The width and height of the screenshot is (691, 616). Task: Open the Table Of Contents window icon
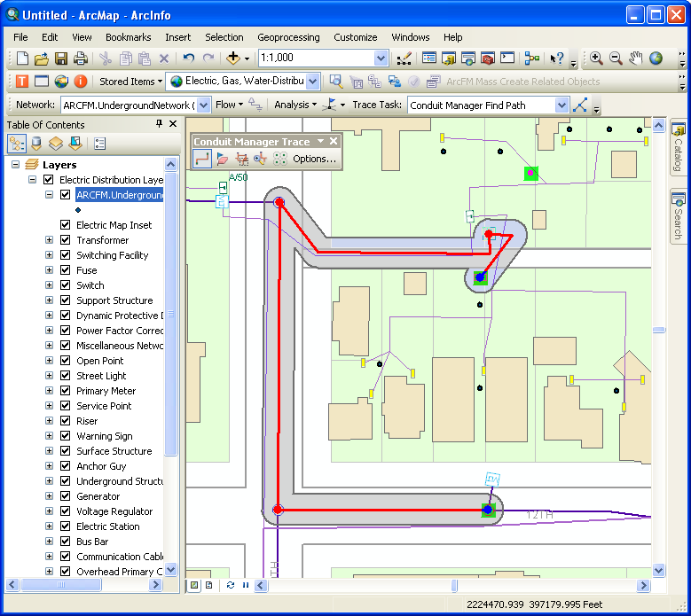point(428,58)
